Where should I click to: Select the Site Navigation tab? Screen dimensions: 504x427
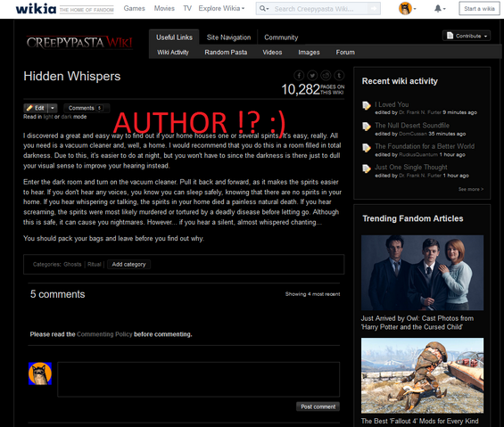point(228,37)
